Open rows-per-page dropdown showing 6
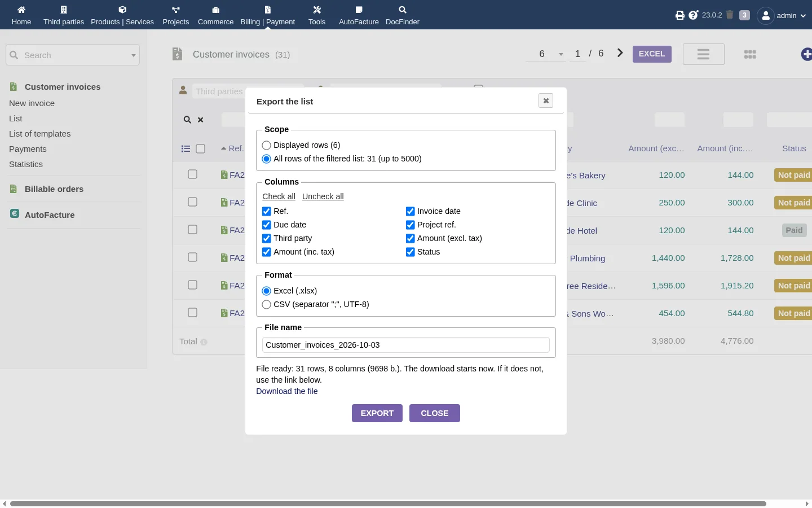The width and height of the screenshot is (812, 508). pos(546,54)
